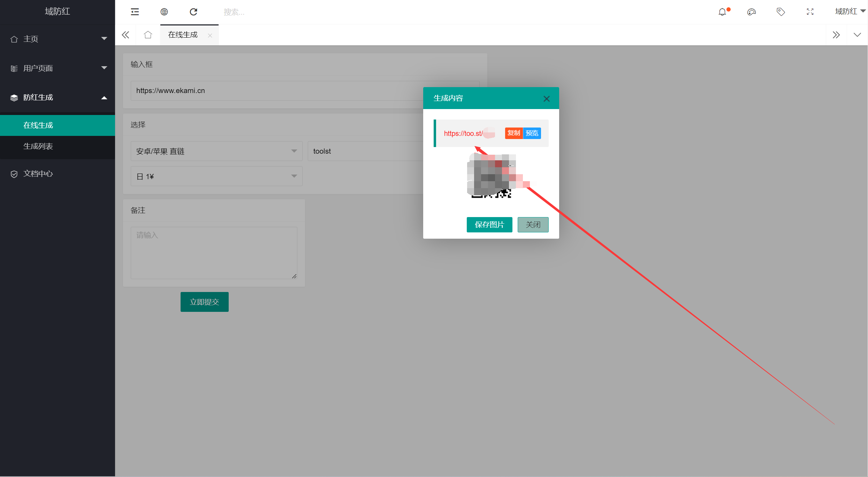Screen dimensions: 868x477
Task: Open 生成列表 in sidebar
Action: (58, 146)
